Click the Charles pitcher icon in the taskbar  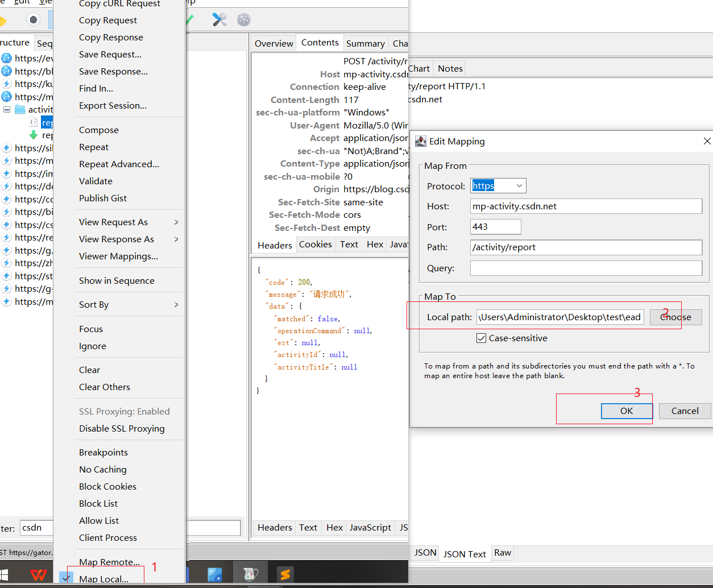250,574
